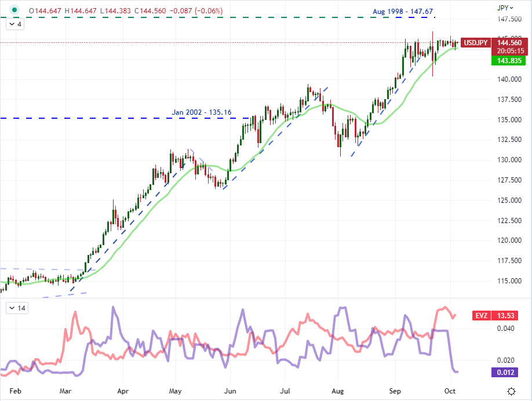This screenshot has height=401, width=532.
Task: Click the EVZ value 13.53 label
Action: pyautogui.click(x=505, y=315)
